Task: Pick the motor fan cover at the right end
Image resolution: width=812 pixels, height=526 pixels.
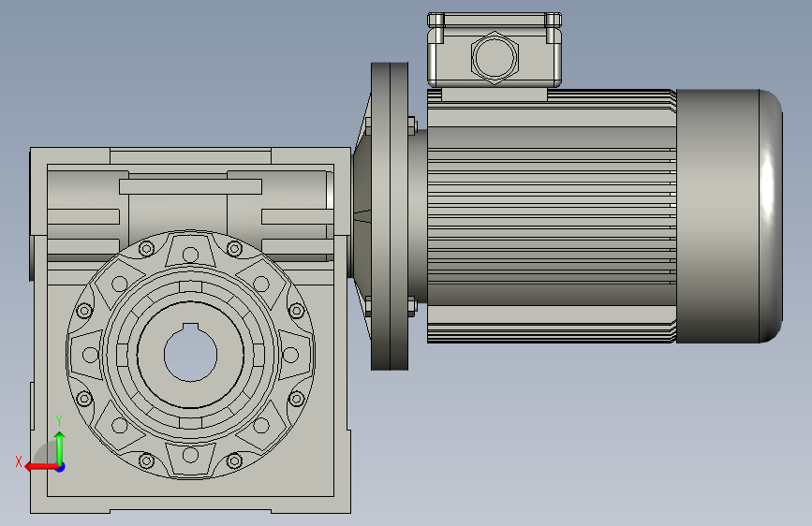Action: point(730,216)
